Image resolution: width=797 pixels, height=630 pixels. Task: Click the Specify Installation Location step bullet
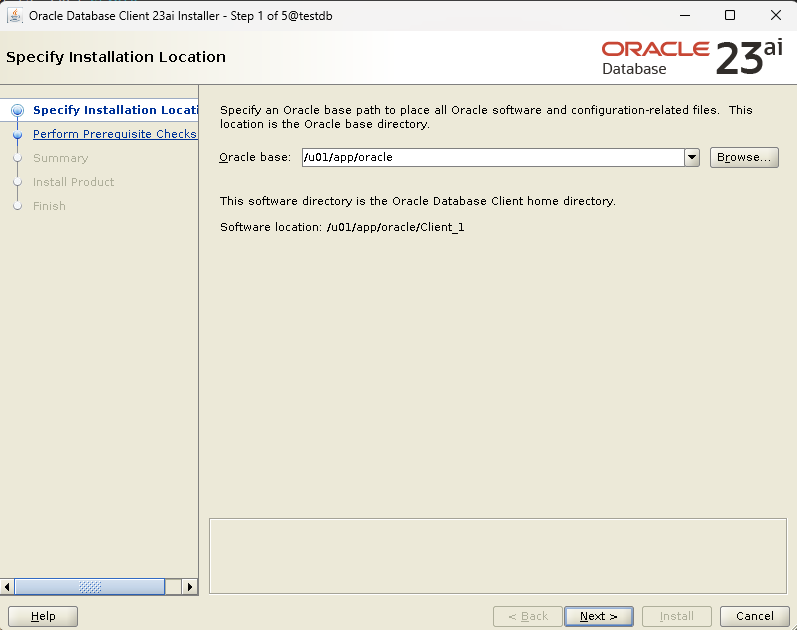click(x=17, y=110)
